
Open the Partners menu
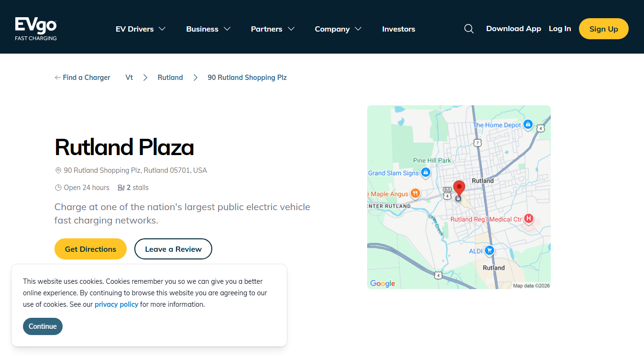(x=273, y=29)
